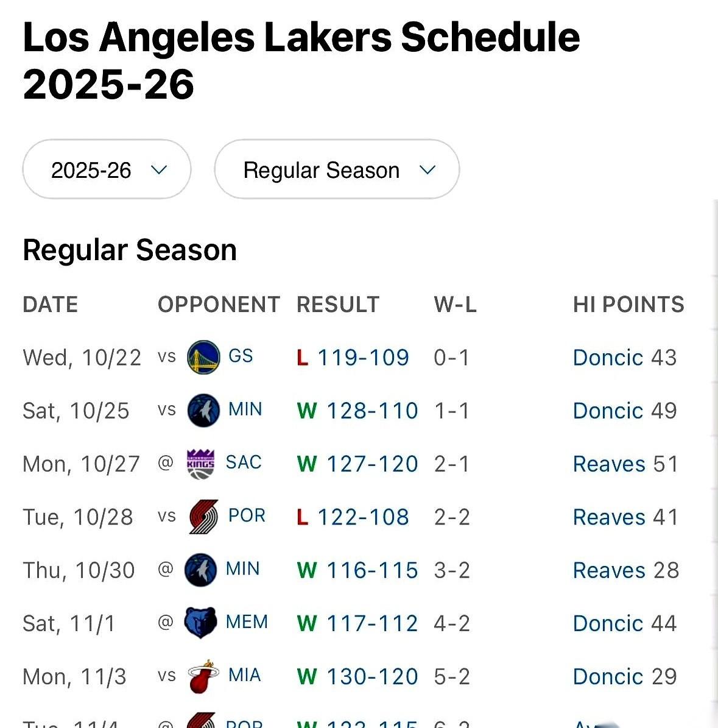Click the Miami Heat logo icon
718x728 pixels.
pos(203,676)
